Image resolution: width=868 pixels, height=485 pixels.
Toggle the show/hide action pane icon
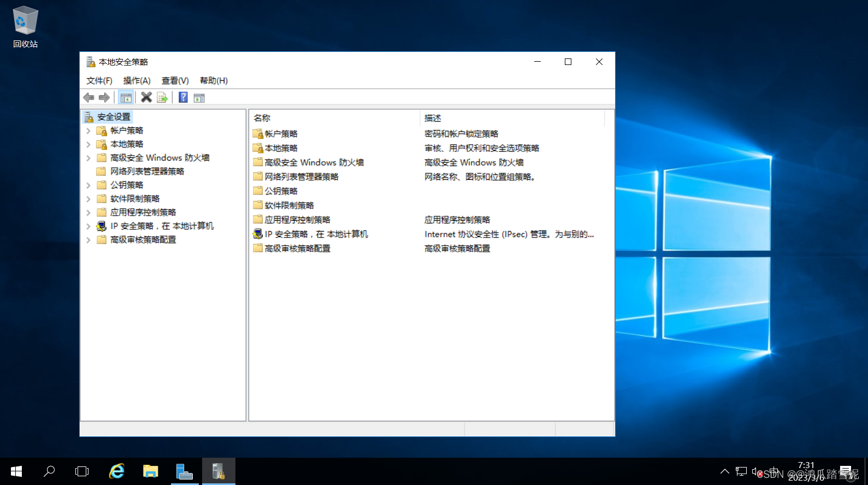[x=199, y=98]
